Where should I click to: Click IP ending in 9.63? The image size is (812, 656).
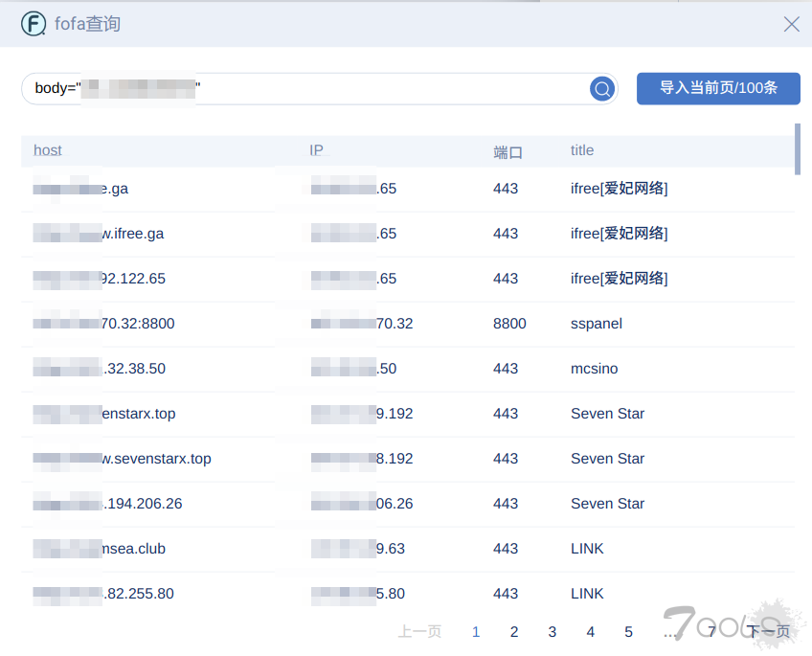358,549
